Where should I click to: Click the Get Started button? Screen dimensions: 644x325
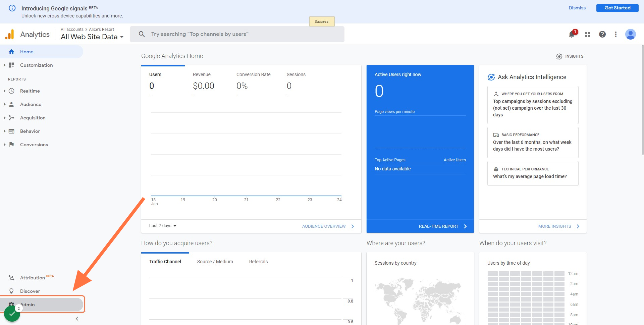pyautogui.click(x=617, y=8)
